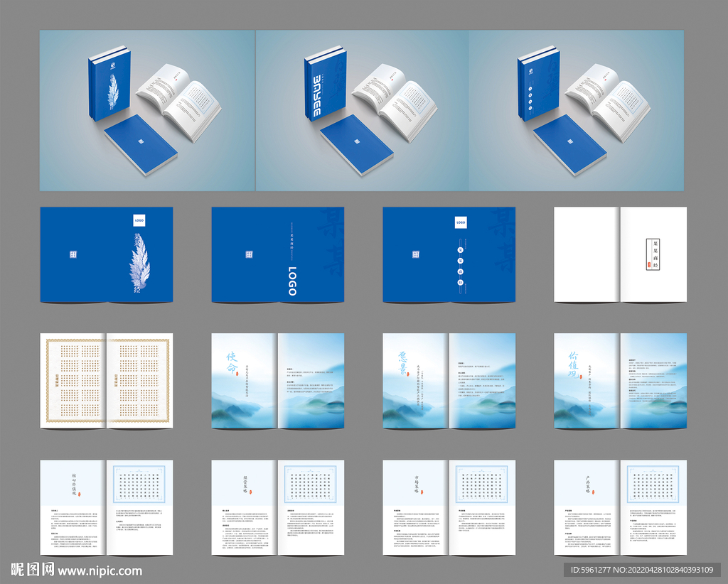Select the 市场策略 page spread
Screen dimensions: 728x584
449,507
